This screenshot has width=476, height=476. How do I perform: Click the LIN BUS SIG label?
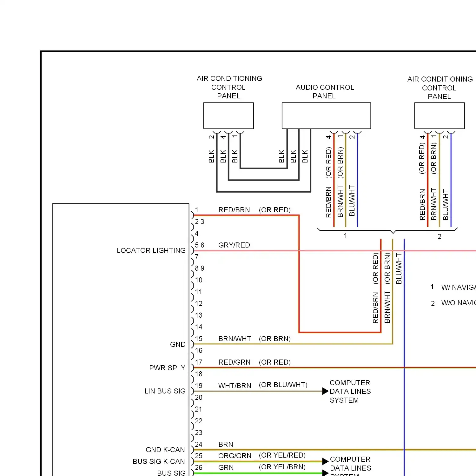[165, 391]
